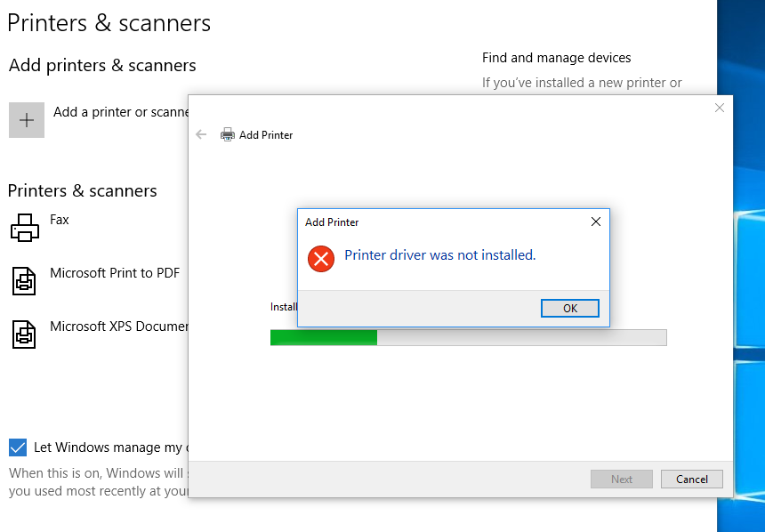Viewport: 765px width, 532px height.
Task: Close the Add Printer wizard window
Action: point(720,108)
